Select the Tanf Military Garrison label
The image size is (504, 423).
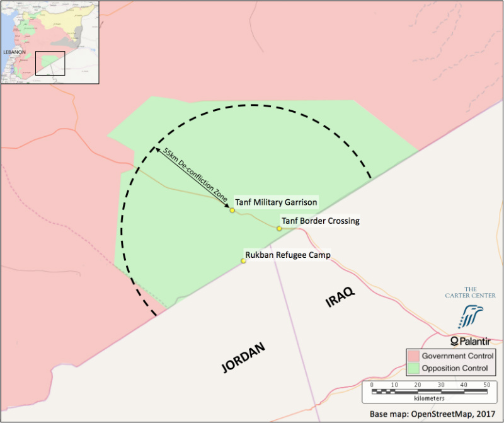pyautogui.click(x=276, y=202)
